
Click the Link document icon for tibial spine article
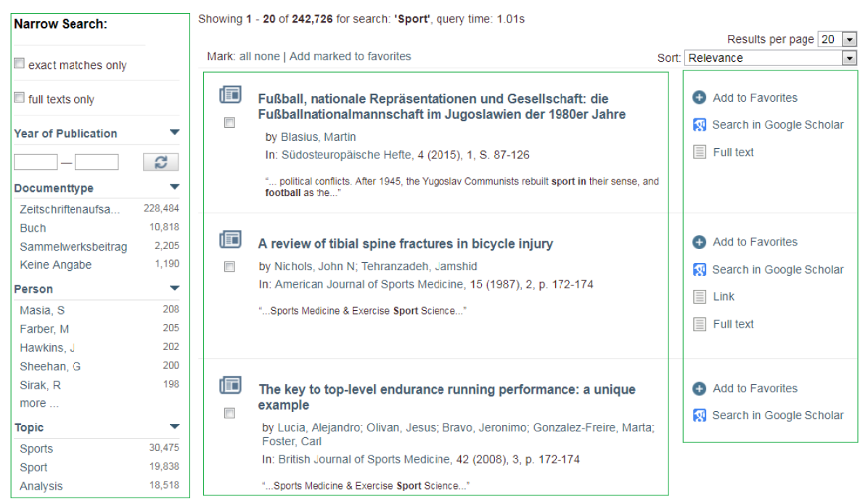tap(699, 297)
